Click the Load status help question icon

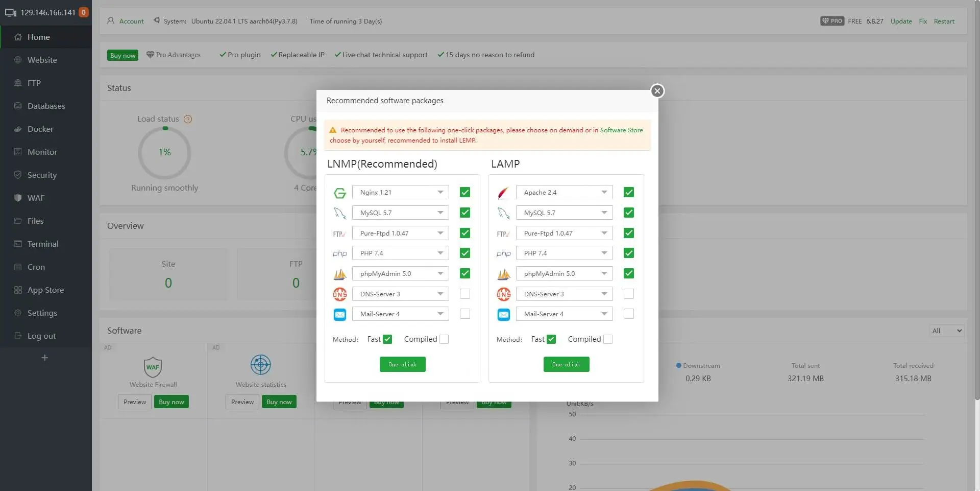[x=188, y=119]
